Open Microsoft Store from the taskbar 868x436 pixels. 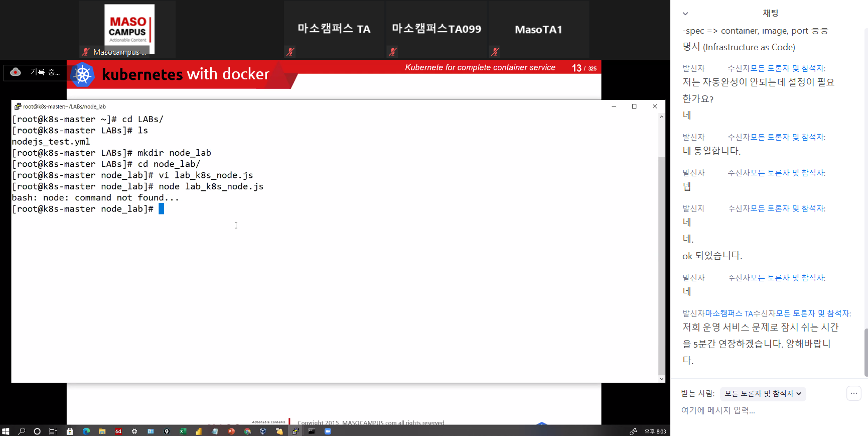70,431
